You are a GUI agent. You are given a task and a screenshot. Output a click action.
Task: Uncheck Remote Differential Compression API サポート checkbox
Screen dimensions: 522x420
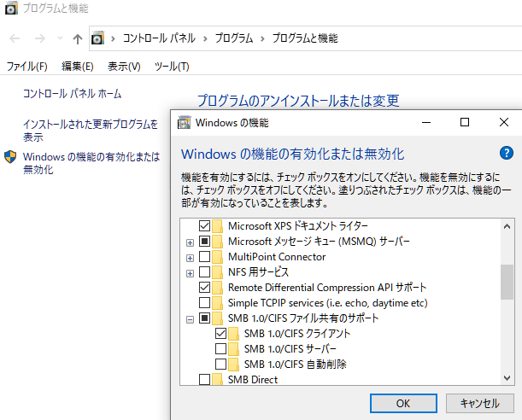pos(204,287)
